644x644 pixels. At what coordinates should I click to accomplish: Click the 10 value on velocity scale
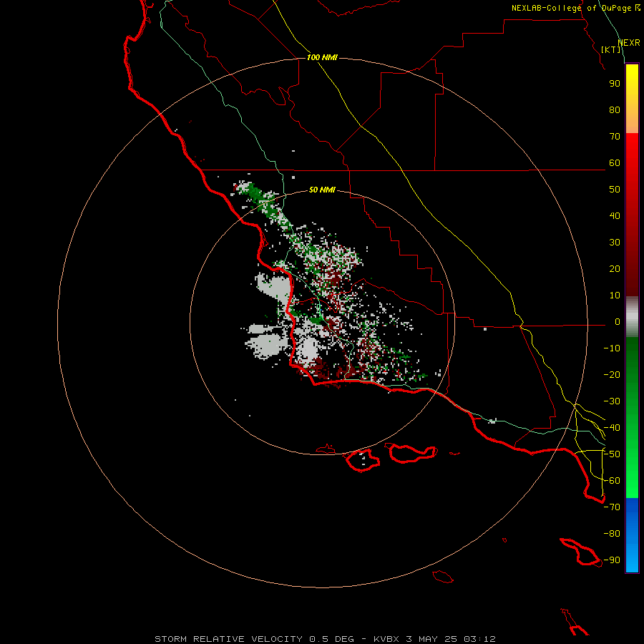[615, 296]
